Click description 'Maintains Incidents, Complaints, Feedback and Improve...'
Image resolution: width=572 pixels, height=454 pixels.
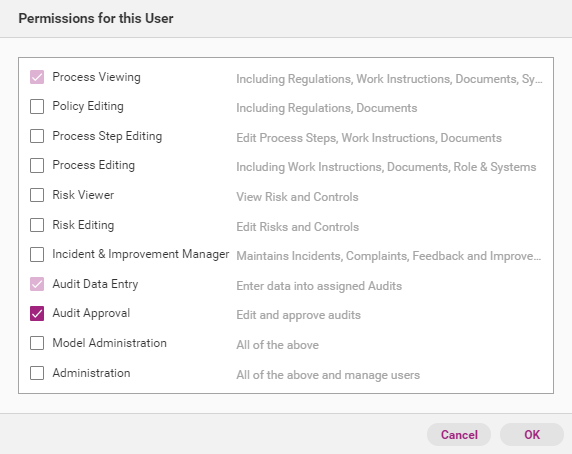(389, 256)
